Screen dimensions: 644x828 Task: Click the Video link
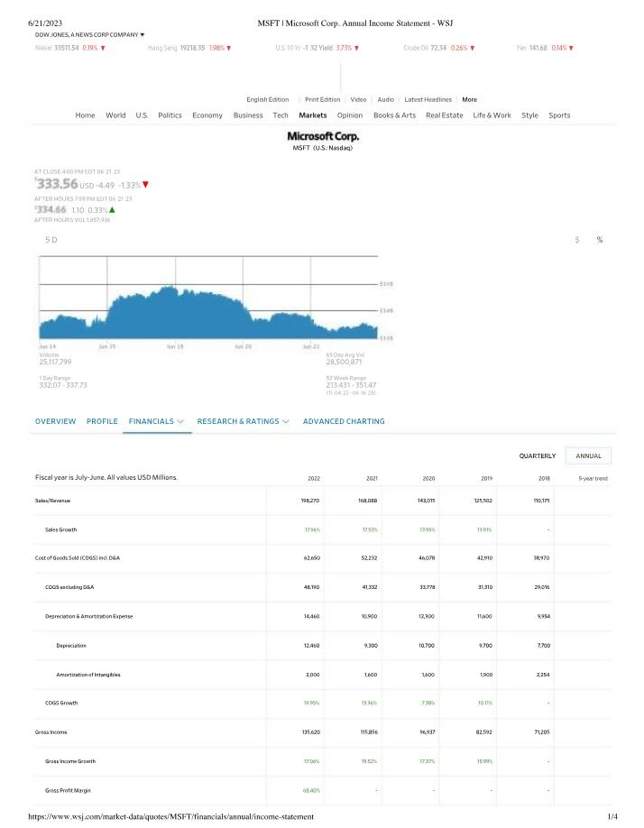358,99
